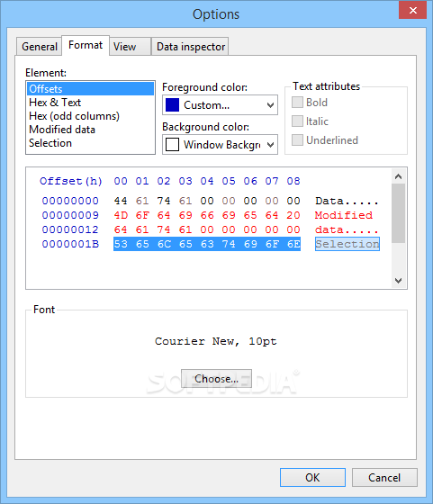Click the preview scrollbar up arrow
The width and height of the screenshot is (433, 504).
[398, 176]
